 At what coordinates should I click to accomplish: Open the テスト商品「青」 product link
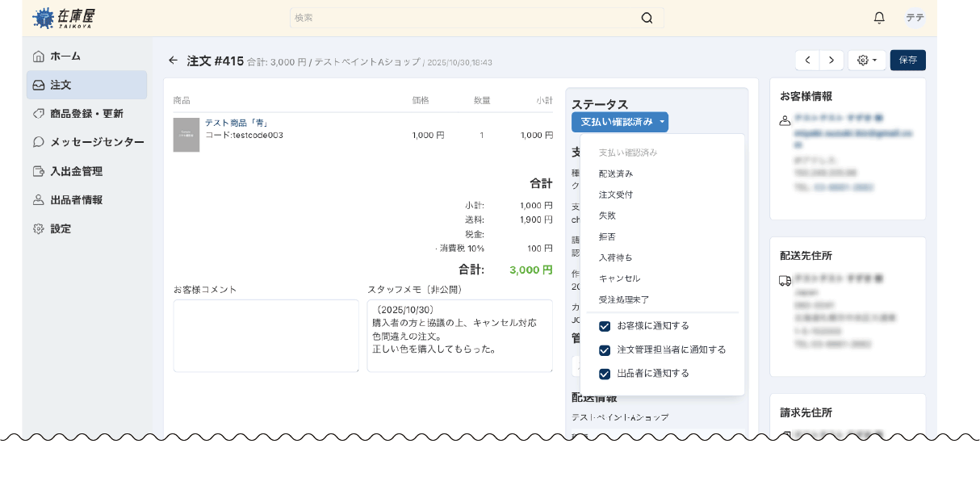(x=237, y=123)
